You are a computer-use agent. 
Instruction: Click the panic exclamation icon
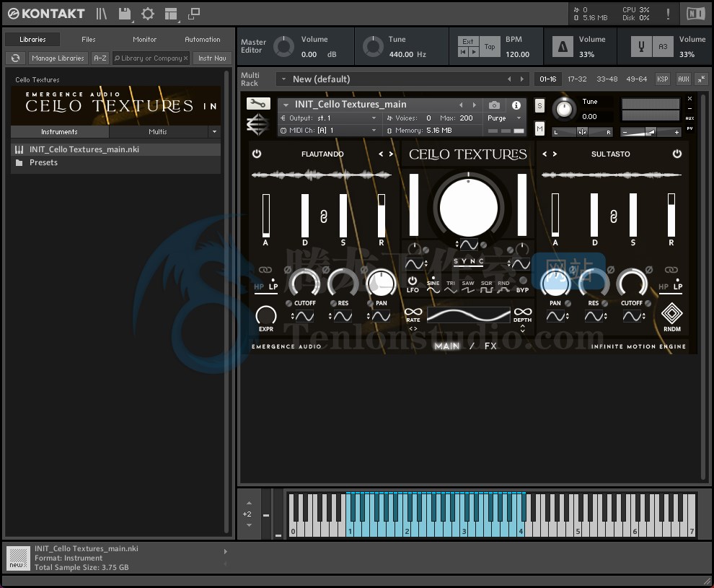tap(668, 14)
